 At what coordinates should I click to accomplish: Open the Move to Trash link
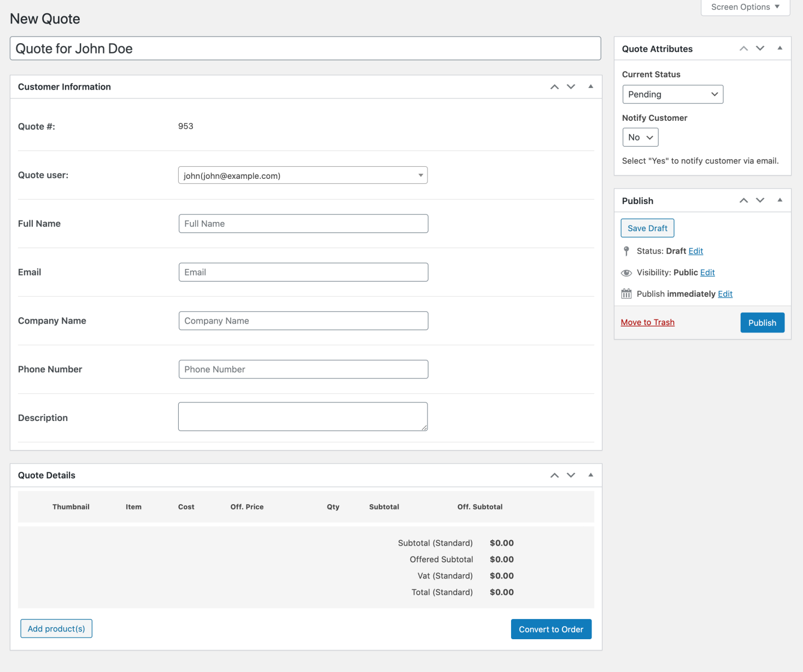(647, 322)
